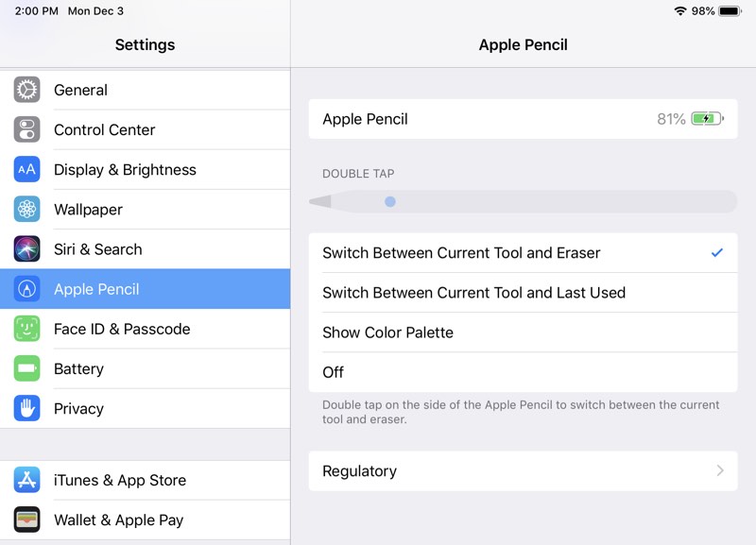Open Control Center via its toggle icon
Screen dimensions: 756x545
(27, 129)
